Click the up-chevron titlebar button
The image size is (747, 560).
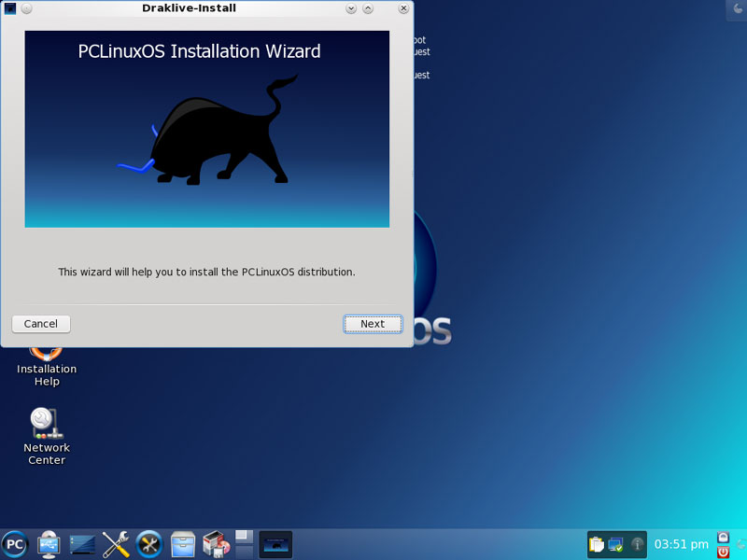pos(368,8)
